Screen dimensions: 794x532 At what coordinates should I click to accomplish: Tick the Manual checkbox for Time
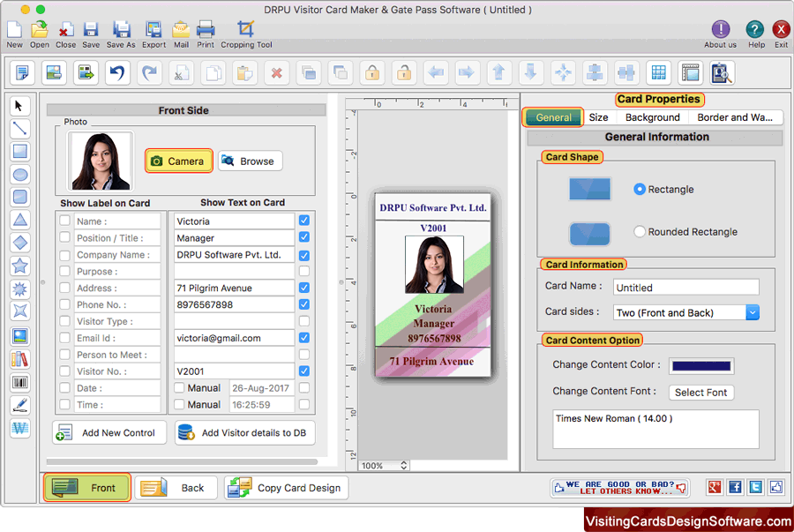179,404
